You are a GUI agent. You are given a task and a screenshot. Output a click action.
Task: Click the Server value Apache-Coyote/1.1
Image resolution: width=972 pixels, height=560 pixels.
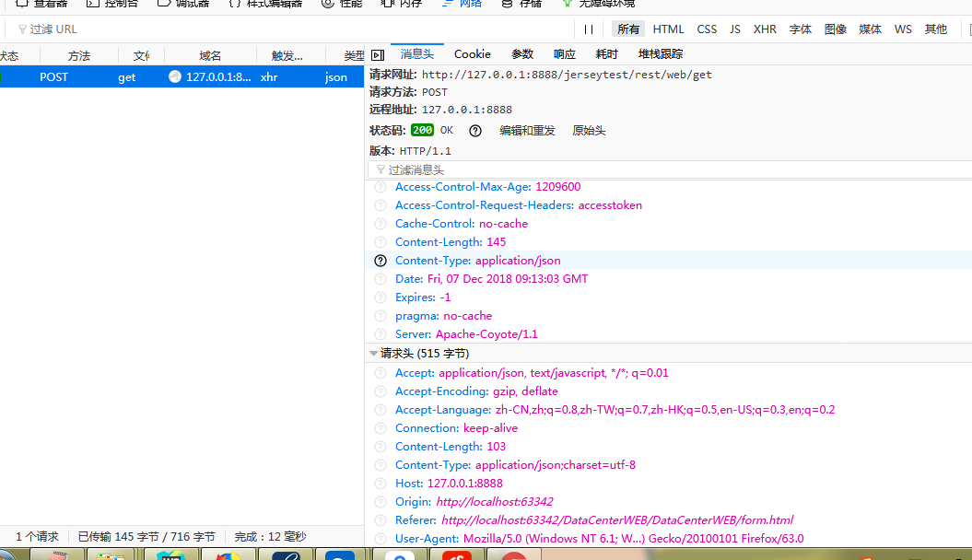pyautogui.click(x=486, y=334)
